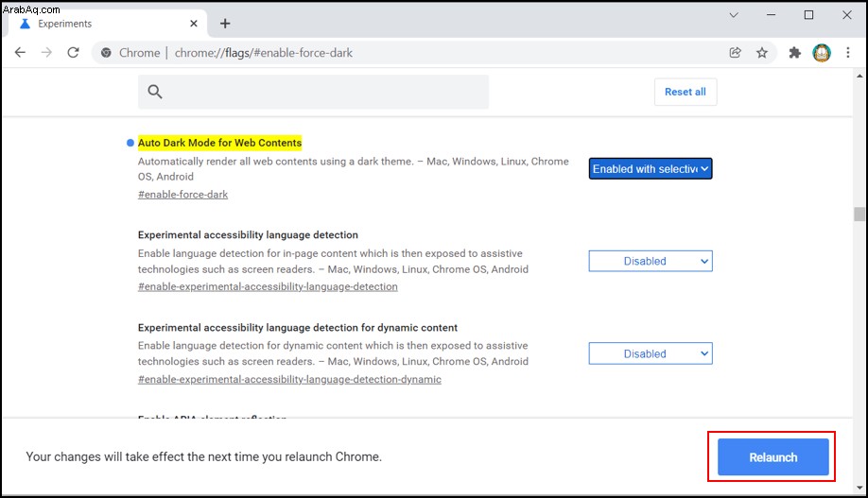The image size is (868, 498).
Task: Open #enable-experimental-accessibility-language-detection link
Action: pyautogui.click(x=268, y=286)
